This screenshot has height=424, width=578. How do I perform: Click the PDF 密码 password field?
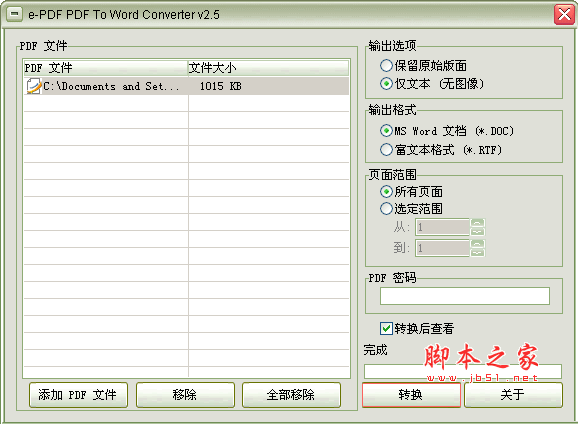tap(465, 296)
